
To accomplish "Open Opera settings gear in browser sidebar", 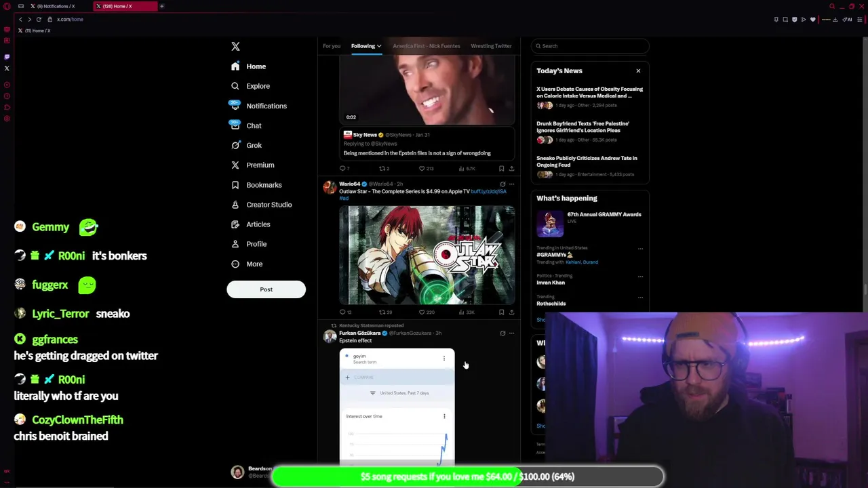I will pos(7,119).
